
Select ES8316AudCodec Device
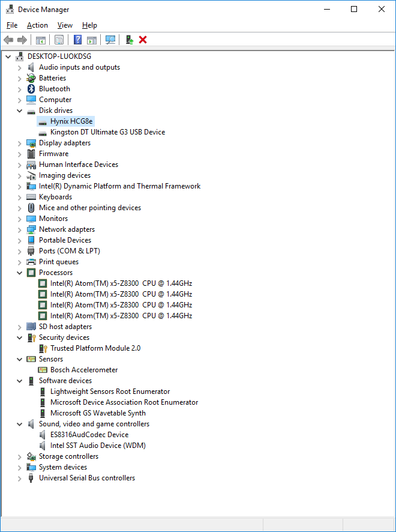point(89,435)
